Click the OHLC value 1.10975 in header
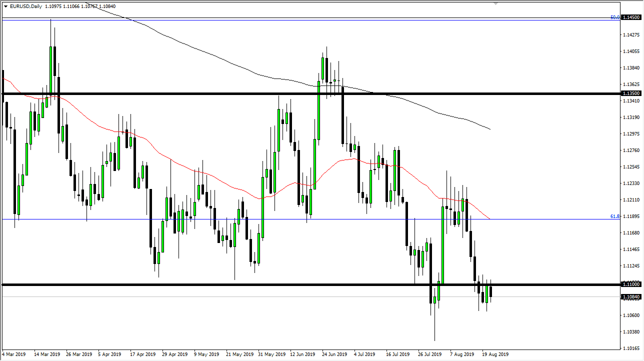The height and width of the screenshot is (361, 644). point(54,6)
